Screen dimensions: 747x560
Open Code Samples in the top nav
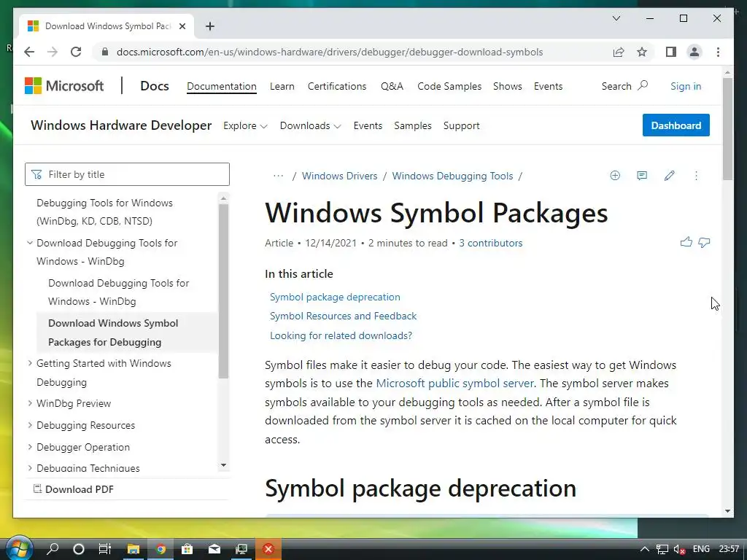click(449, 86)
